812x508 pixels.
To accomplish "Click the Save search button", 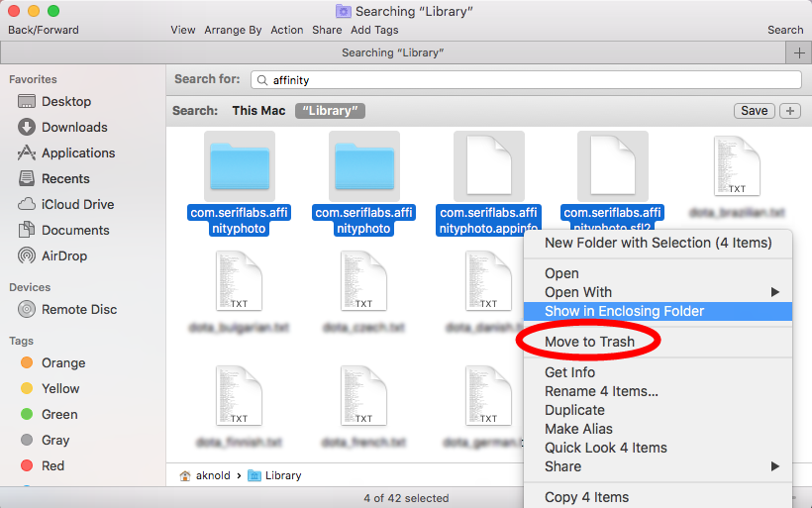I will pos(755,111).
